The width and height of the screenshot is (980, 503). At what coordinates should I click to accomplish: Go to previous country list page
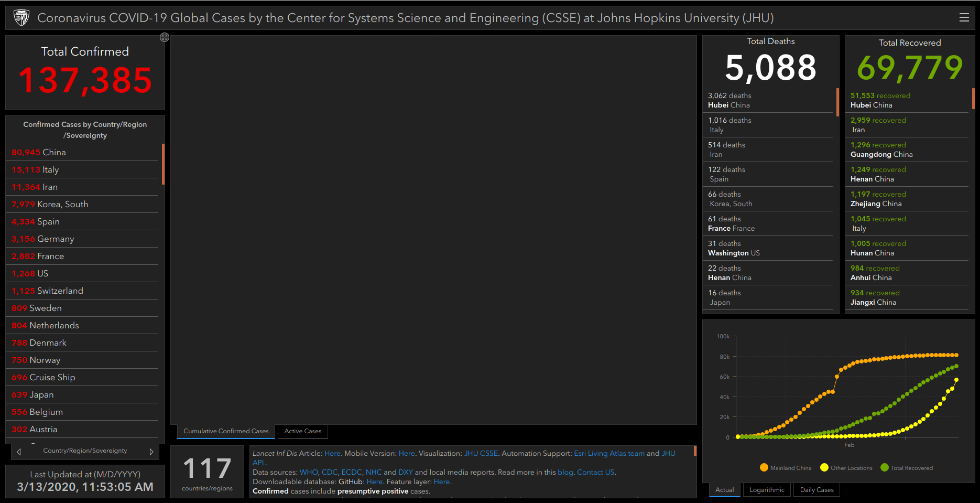[19, 452]
